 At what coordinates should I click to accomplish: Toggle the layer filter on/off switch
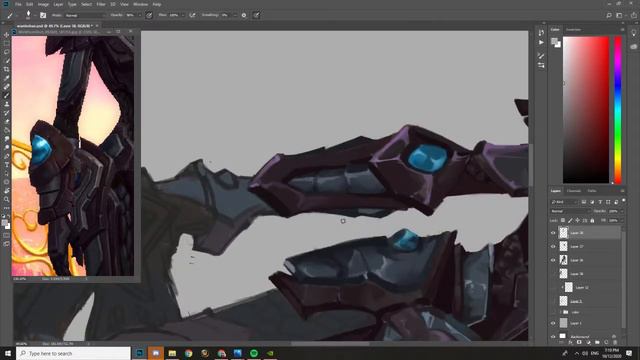[624, 201]
